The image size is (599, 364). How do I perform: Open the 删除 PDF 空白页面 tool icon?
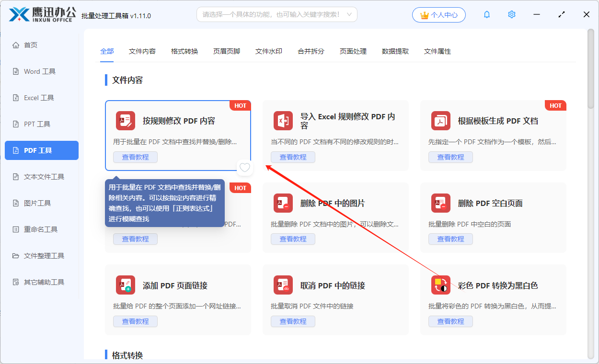coord(441,203)
